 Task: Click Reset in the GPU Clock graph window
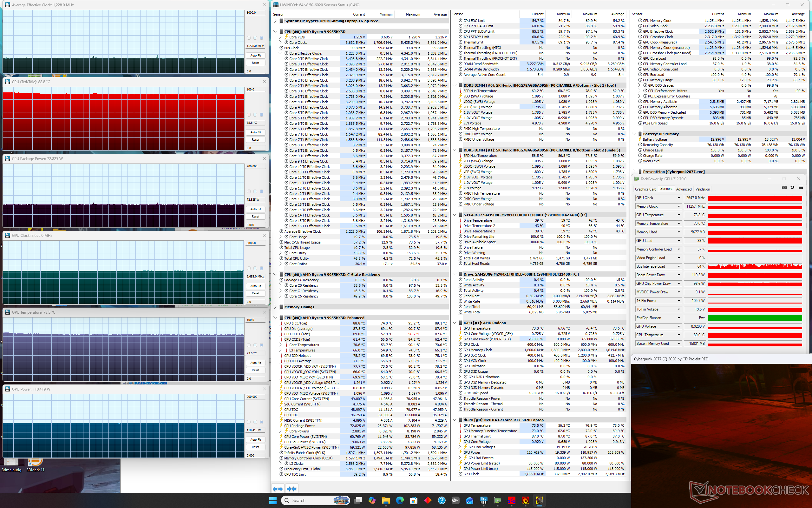(255, 293)
